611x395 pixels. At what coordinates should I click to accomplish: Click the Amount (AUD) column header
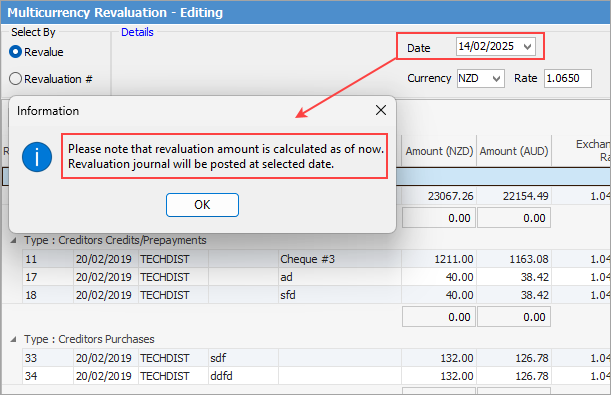pos(514,151)
